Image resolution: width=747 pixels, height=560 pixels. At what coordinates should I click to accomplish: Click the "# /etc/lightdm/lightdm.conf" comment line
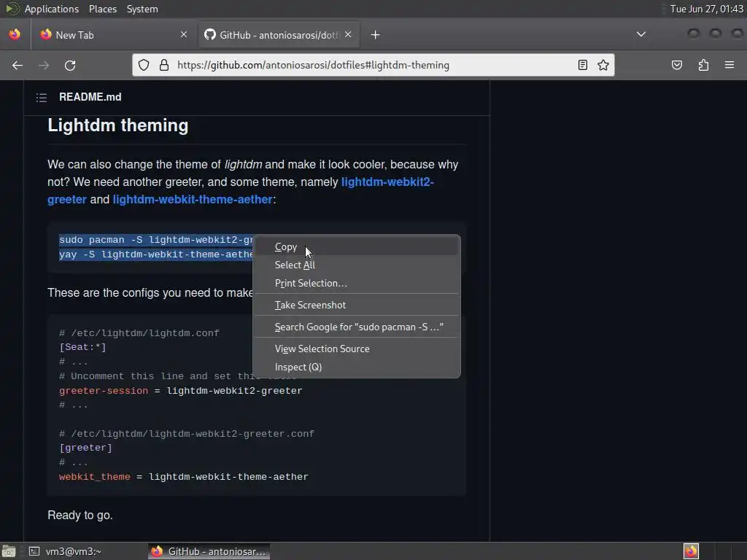[x=139, y=332]
